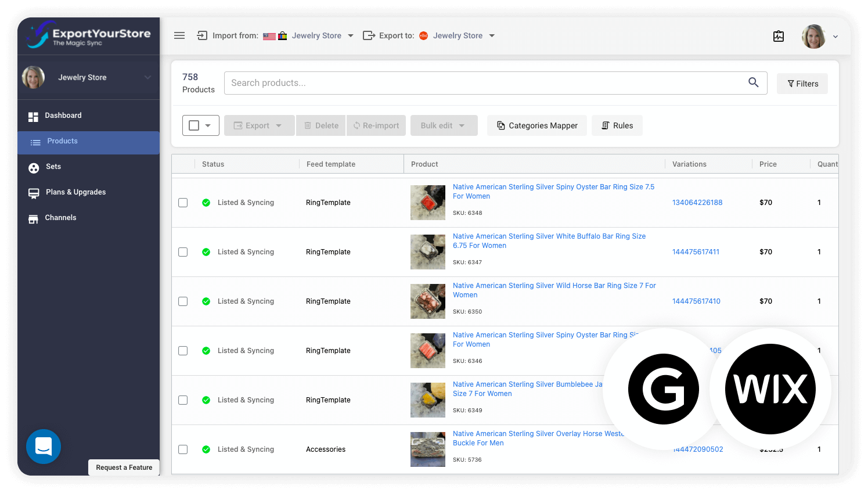
Task: Navigate to the Products section
Action: (62, 141)
